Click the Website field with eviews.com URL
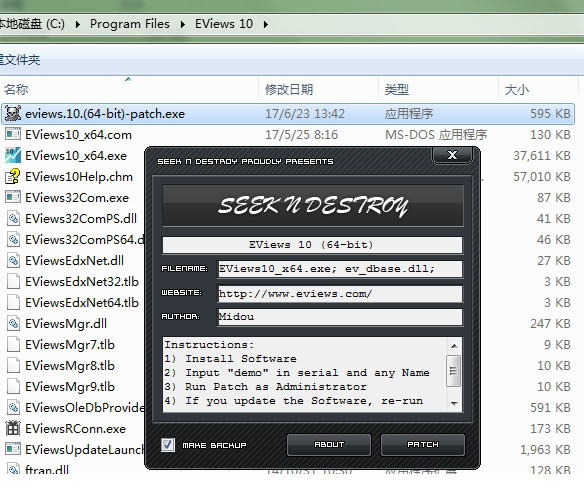Image resolution: width=584 pixels, height=492 pixels. tap(339, 294)
